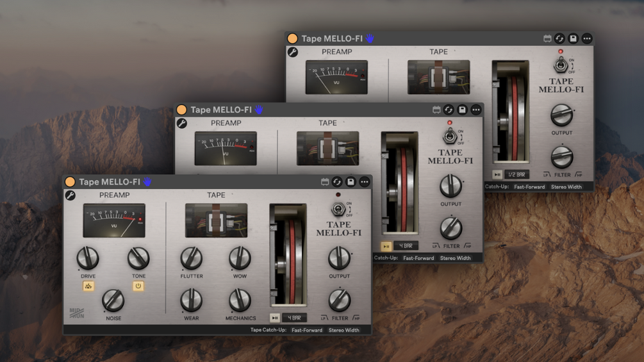This screenshot has height=362, width=644.
Task: Click the FILTER knob on middle device
Action: (x=450, y=228)
